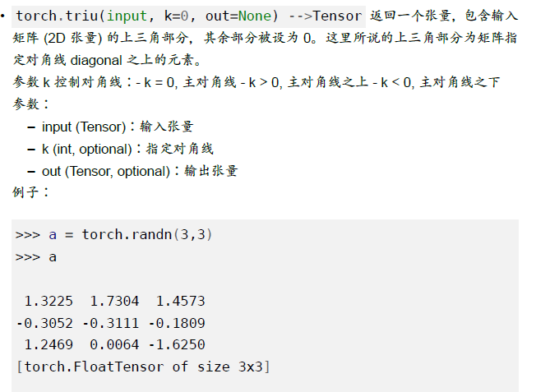Select the 'input (Tensor)' parameter item

pos(84,127)
